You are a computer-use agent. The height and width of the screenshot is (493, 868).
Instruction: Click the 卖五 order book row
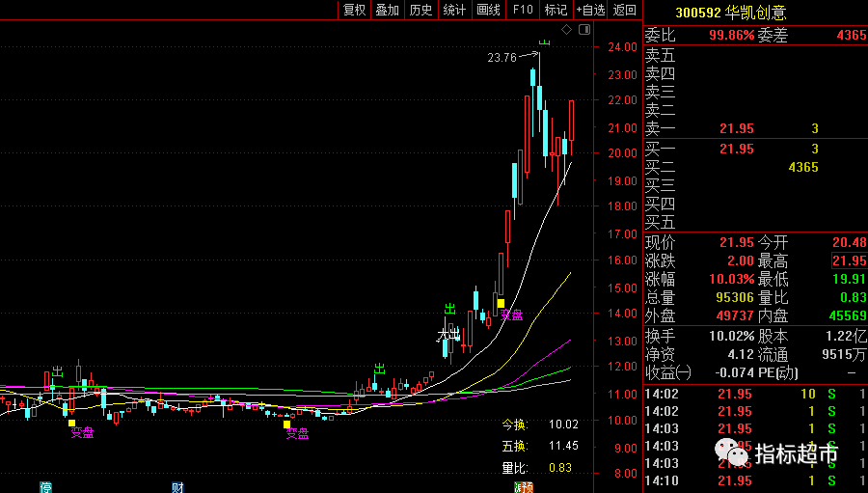coord(755,55)
